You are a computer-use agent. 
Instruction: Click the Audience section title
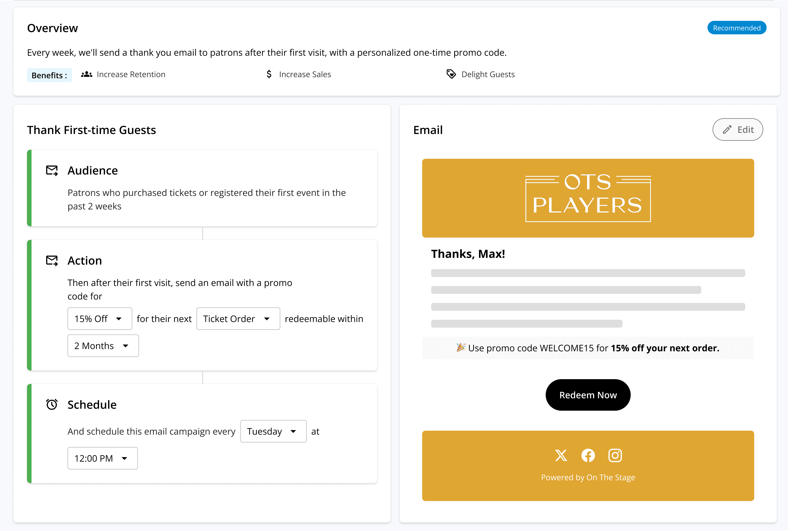tap(93, 170)
